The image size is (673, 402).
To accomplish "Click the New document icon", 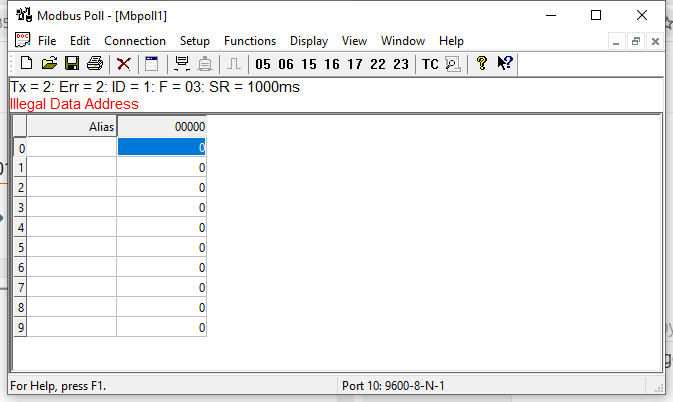I will [27, 63].
